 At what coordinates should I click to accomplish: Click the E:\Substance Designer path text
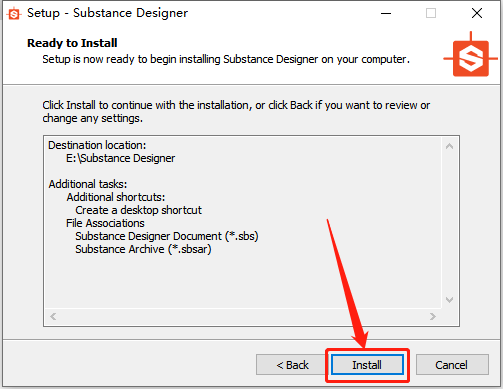pos(120,158)
